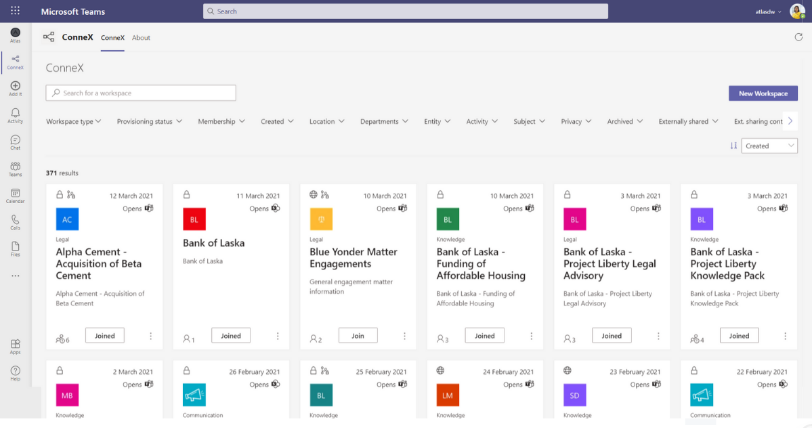Open Files in the sidebar
This screenshot has height=428, width=812.
coord(15,249)
